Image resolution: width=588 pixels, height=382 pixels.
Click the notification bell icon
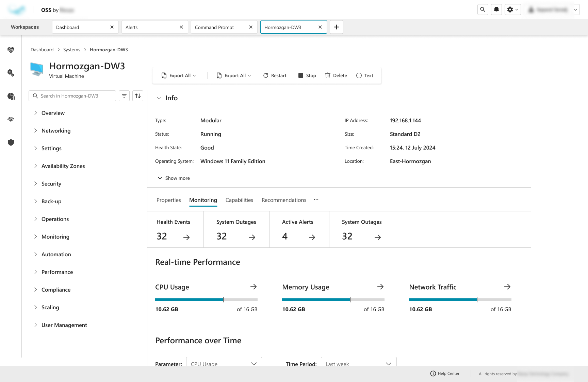pyautogui.click(x=496, y=10)
